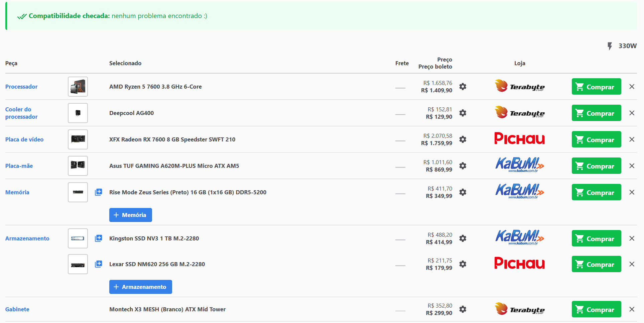Click KaBuM logo in Rise Mode memory row
The width and height of the screenshot is (644, 323).
pyautogui.click(x=520, y=191)
